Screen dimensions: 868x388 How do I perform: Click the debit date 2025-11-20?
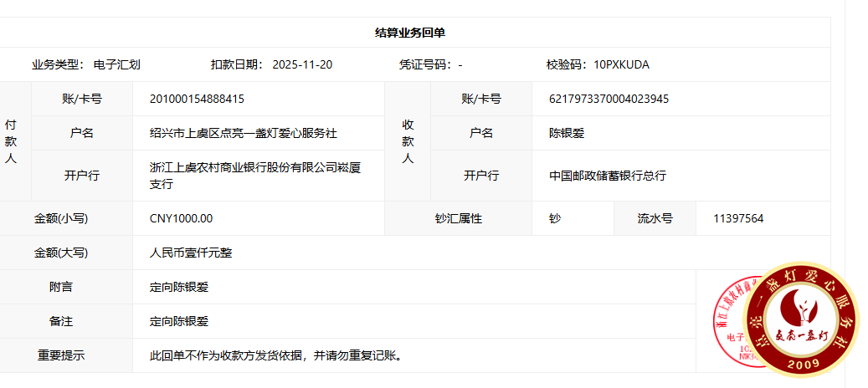pos(302,64)
